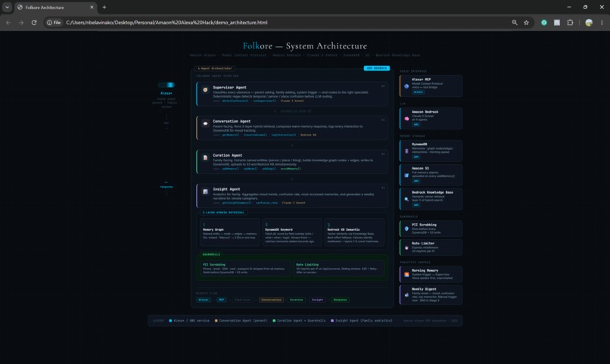
Task: Click the Insight Agent title text
Action: (226, 189)
